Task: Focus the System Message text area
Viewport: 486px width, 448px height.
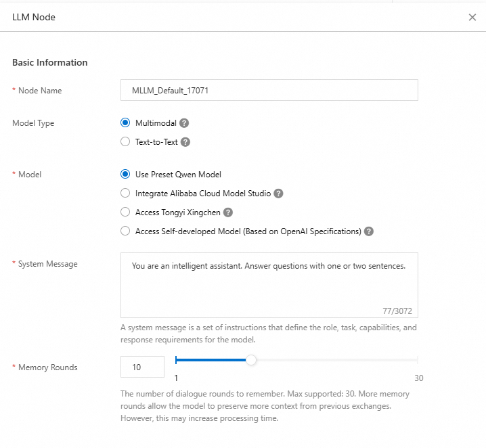Action: 269,284
